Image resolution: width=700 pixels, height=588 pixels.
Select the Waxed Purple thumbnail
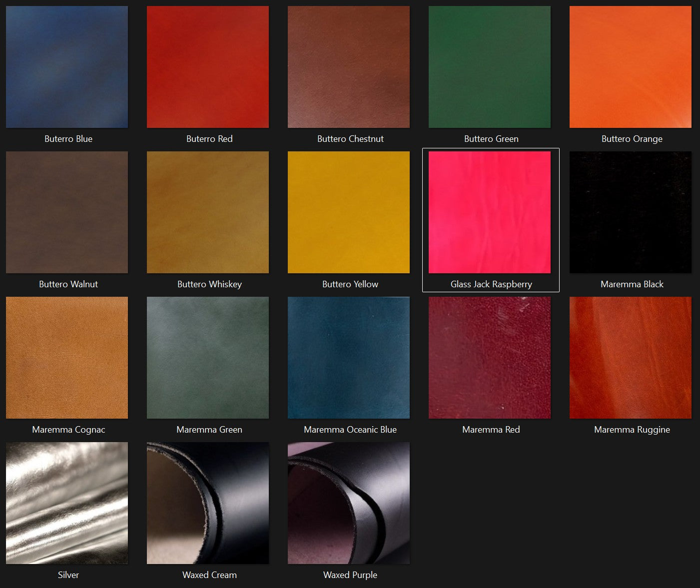pos(349,503)
